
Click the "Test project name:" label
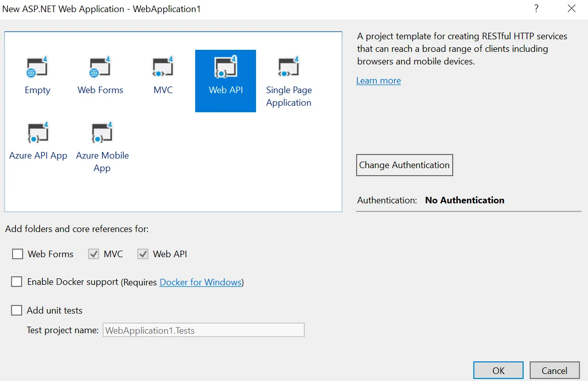click(63, 330)
